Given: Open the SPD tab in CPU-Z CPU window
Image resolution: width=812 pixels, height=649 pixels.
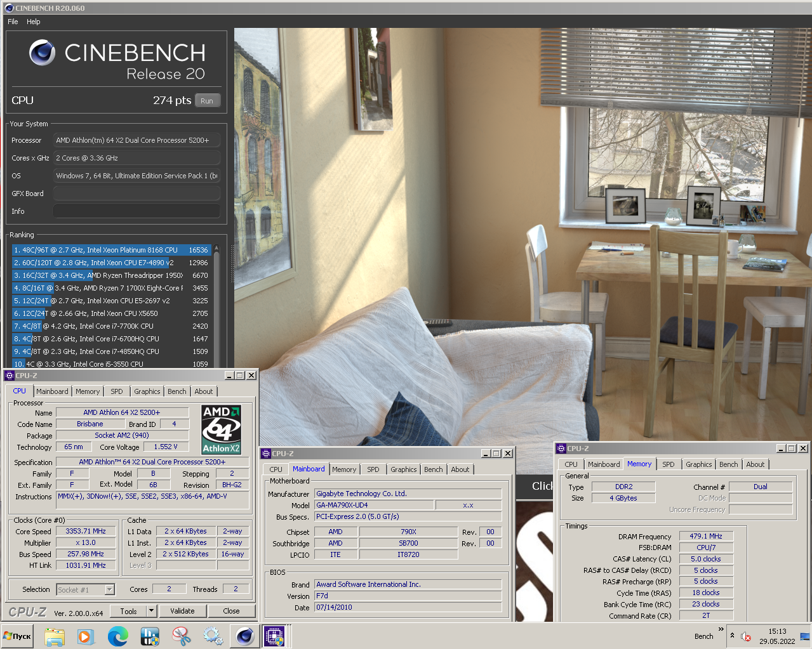Looking at the screenshot, I should (117, 391).
